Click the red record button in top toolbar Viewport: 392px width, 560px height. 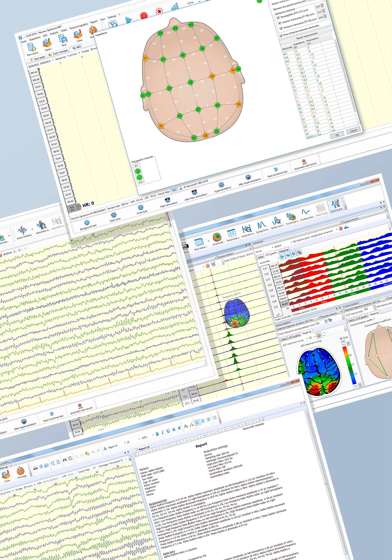coord(144,16)
